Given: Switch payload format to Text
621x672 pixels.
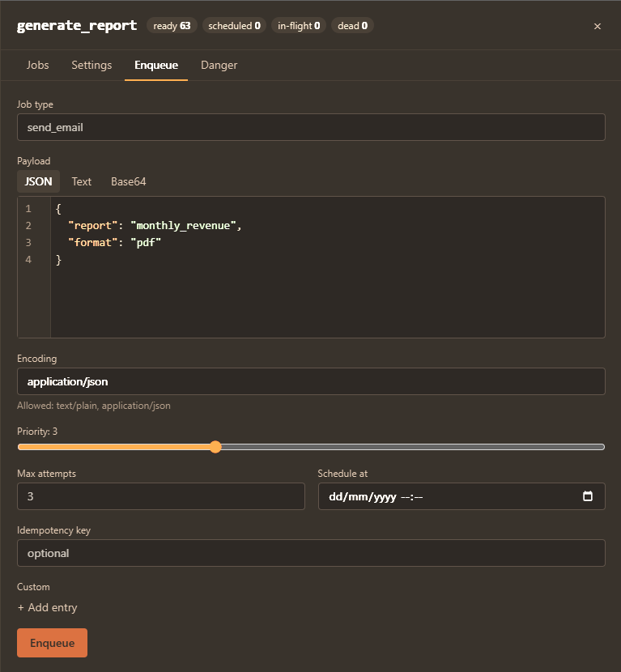Looking at the screenshot, I should (x=82, y=181).
